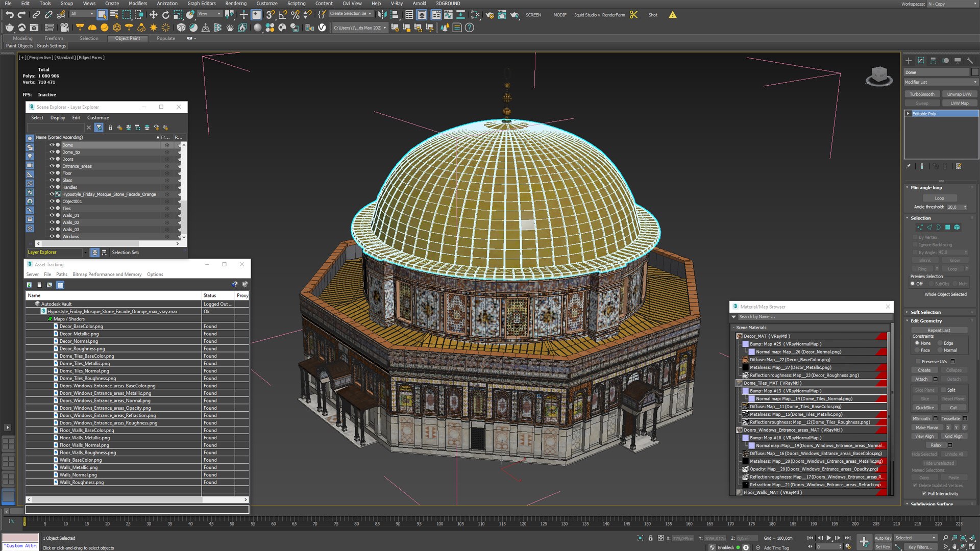
Task: Hide the Walls_02 layer eye icon
Action: coord(52,222)
